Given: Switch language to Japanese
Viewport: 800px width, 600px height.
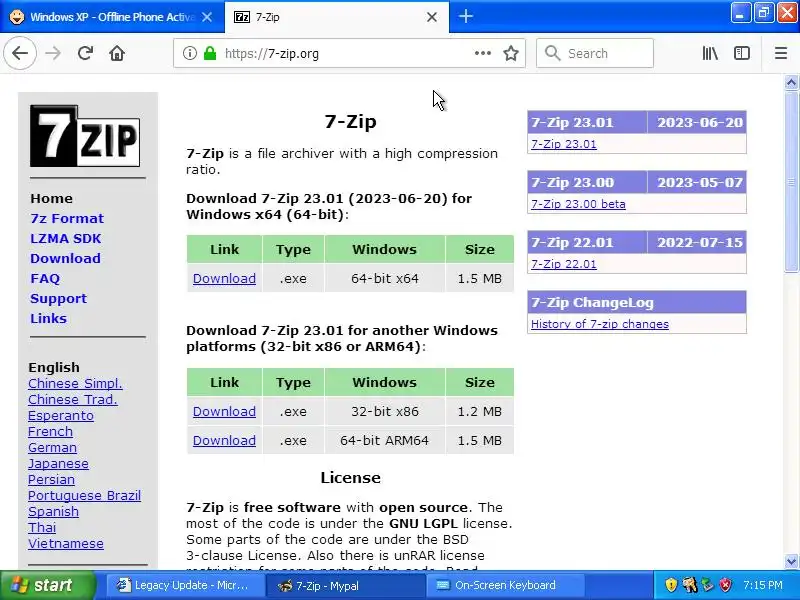Looking at the screenshot, I should tap(58, 463).
